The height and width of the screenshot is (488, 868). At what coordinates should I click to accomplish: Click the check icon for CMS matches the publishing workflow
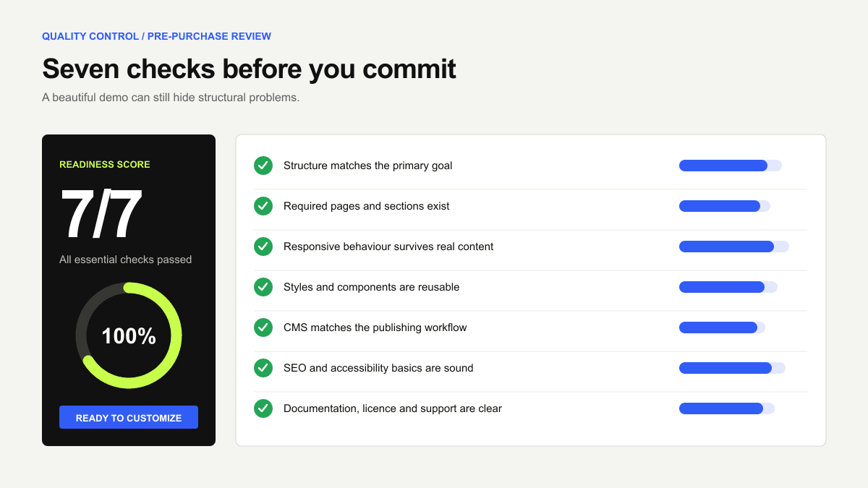263,328
